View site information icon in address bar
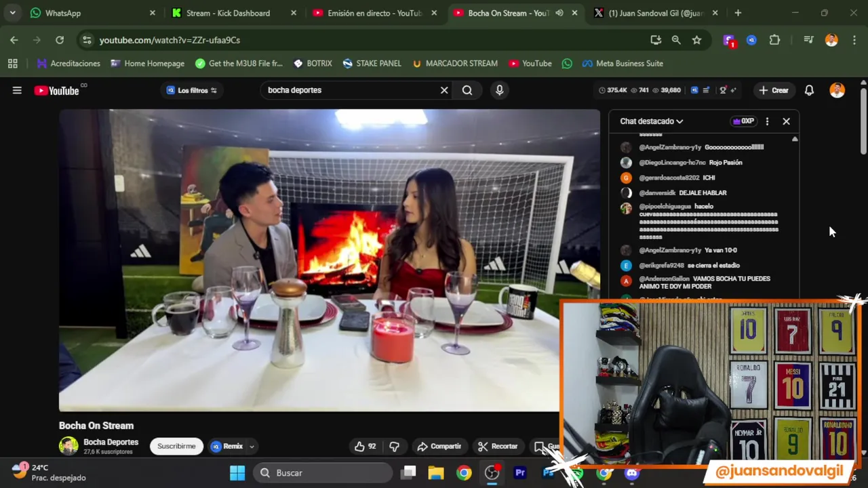 click(87, 40)
